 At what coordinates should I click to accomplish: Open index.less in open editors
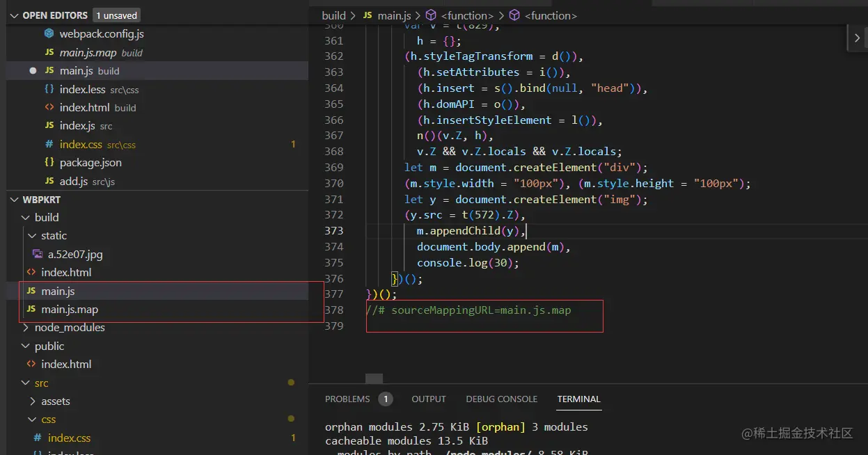(x=82, y=89)
